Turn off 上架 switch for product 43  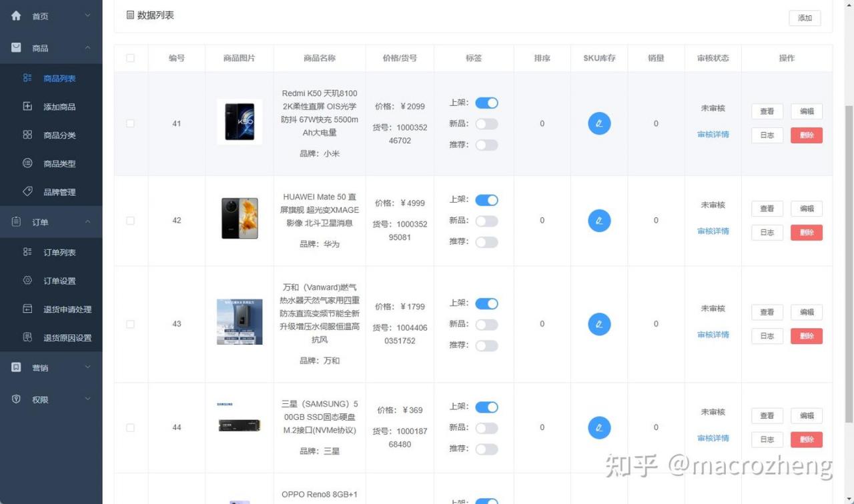tap(486, 303)
